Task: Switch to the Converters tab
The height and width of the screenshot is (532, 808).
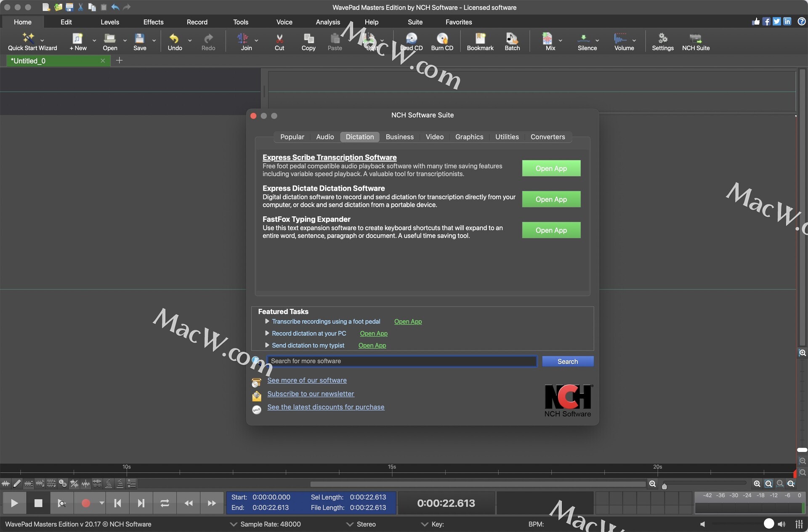Action: (x=548, y=137)
